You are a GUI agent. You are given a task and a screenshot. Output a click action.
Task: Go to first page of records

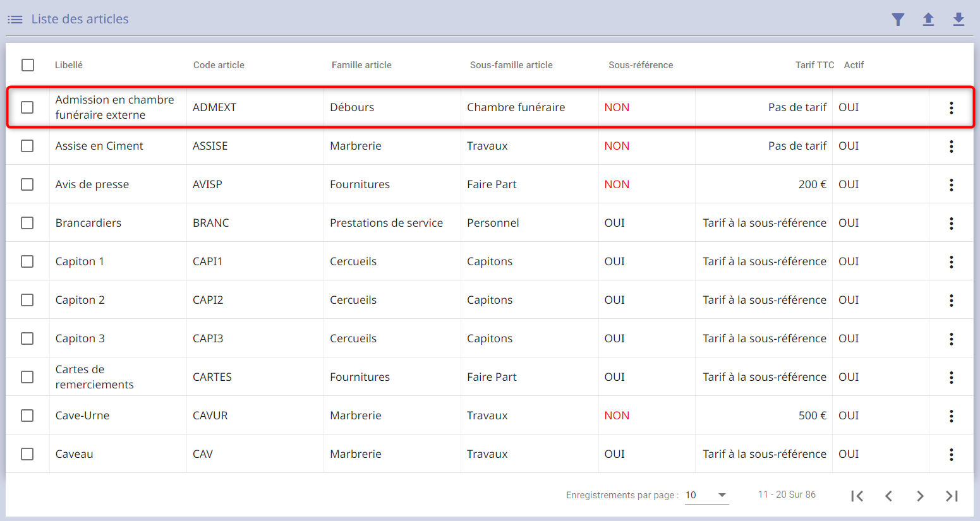857,496
